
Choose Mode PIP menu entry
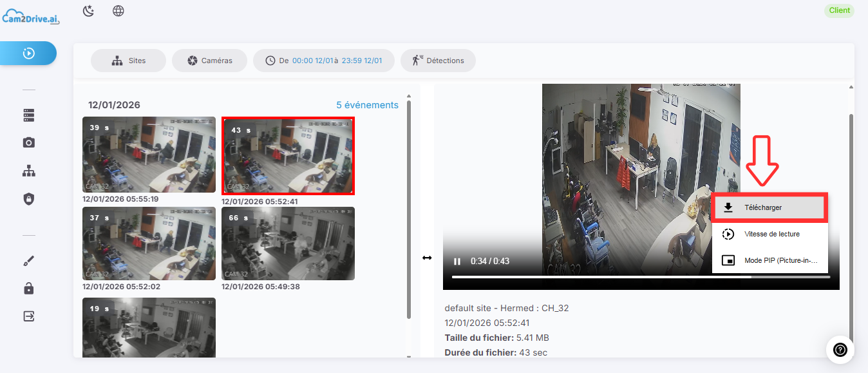click(769, 260)
